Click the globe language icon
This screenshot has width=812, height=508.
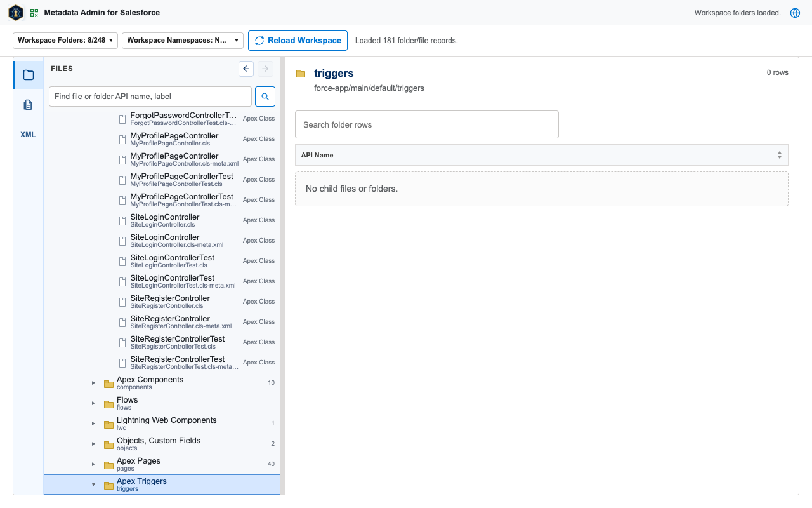point(795,13)
